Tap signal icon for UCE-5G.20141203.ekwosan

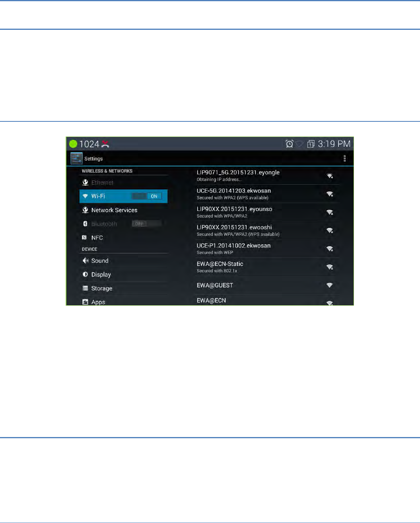[330, 194]
